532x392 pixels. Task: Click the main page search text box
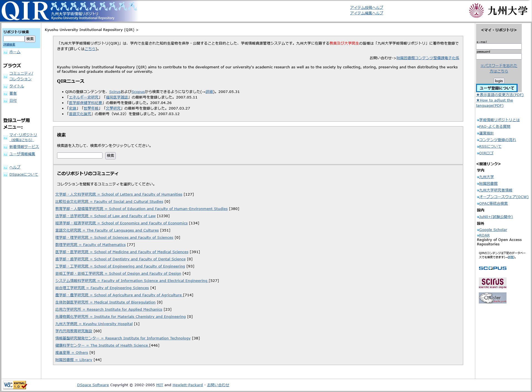pyautogui.click(x=79, y=155)
